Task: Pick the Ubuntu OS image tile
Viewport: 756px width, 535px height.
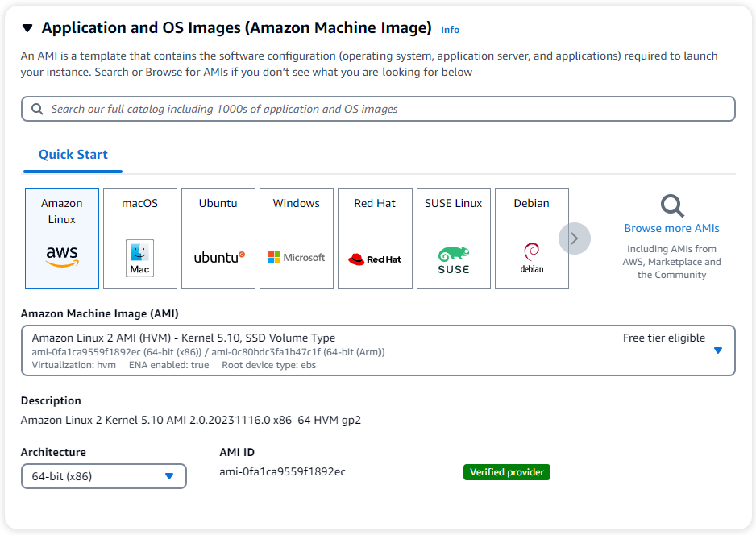Action: tap(218, 238)
